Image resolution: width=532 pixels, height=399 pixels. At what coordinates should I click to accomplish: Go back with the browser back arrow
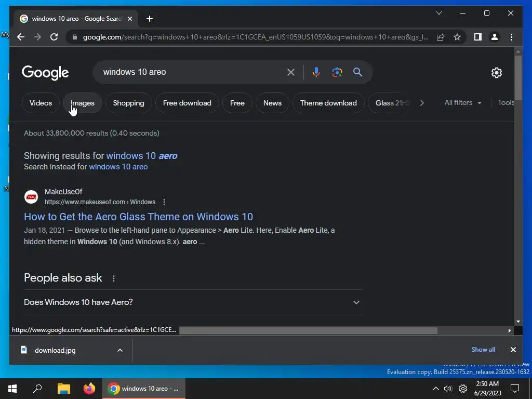(21, 37)
